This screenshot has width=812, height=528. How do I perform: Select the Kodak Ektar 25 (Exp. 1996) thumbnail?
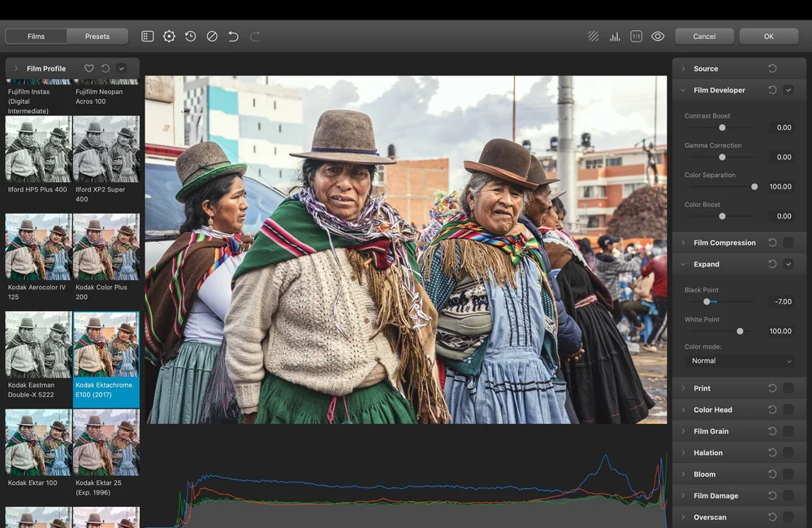(x=106, y=443)
